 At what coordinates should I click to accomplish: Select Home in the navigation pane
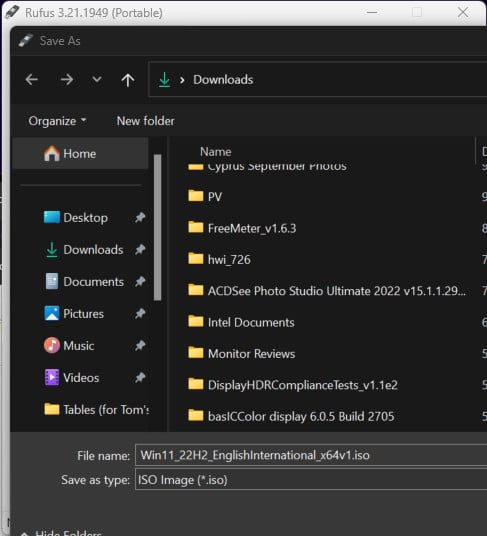(x=80, y=153)
